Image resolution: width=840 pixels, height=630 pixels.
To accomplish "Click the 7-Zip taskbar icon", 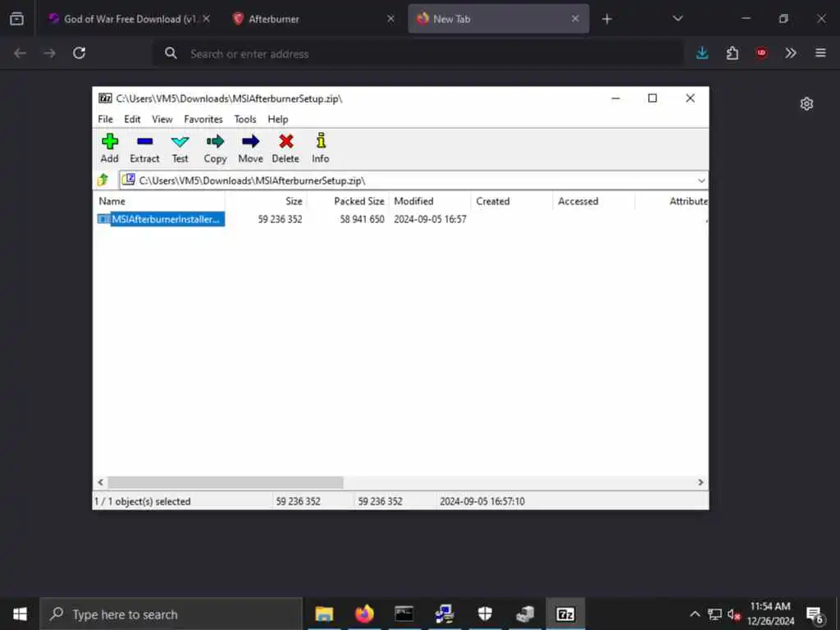I will coord(565,614).
